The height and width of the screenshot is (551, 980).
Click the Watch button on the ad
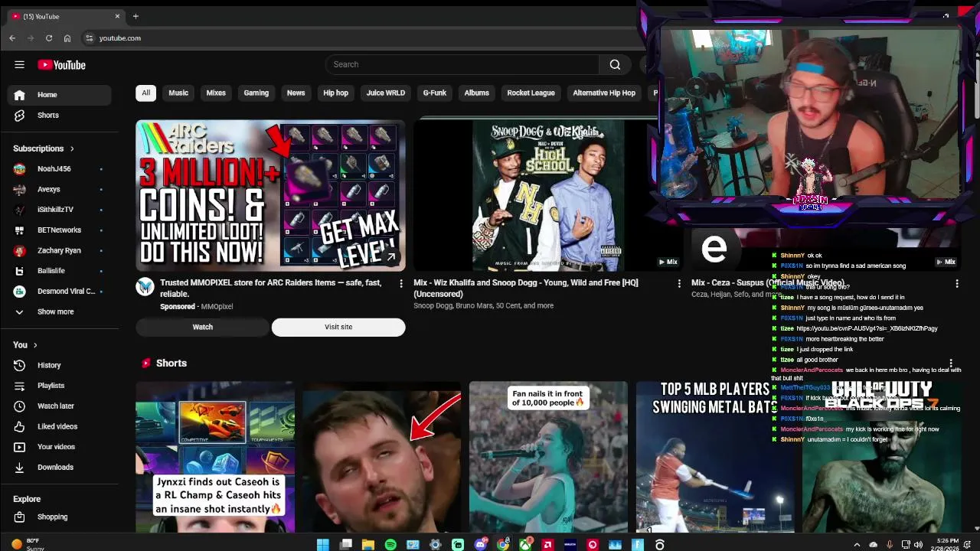tap(203, 327)
